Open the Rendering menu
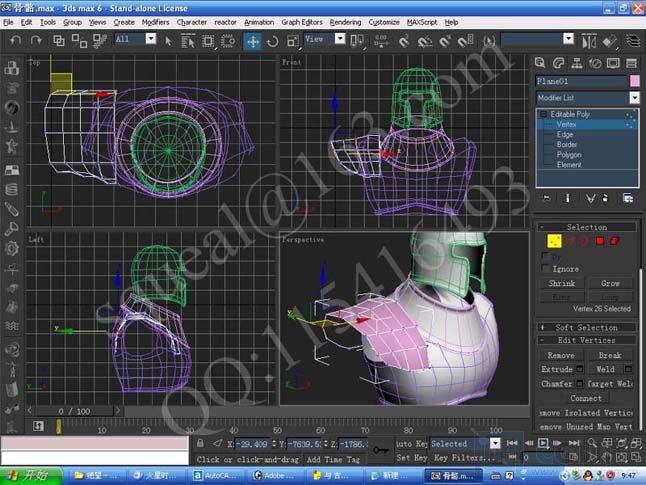This screenshot has width=646, height=485. tap(345, 22)
